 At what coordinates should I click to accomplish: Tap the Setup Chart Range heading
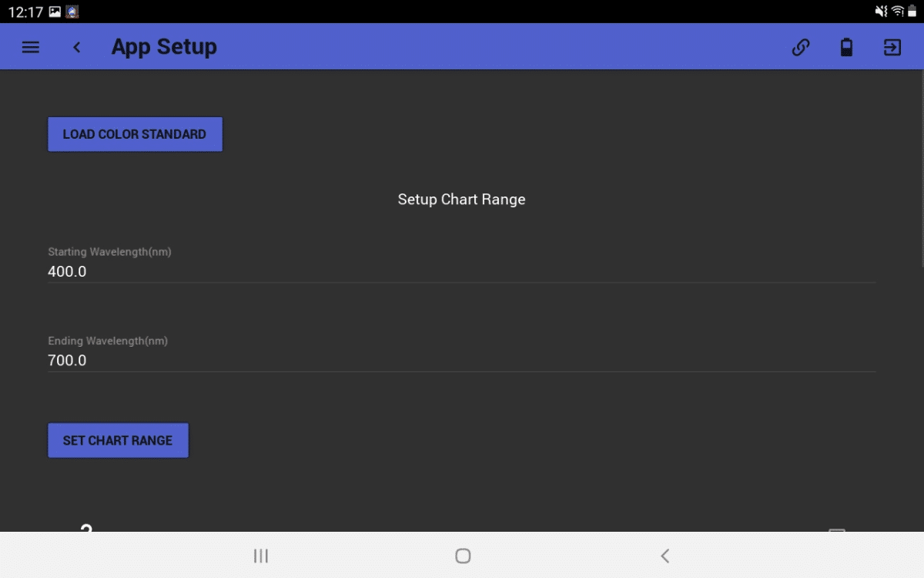[x=461, y=199]
